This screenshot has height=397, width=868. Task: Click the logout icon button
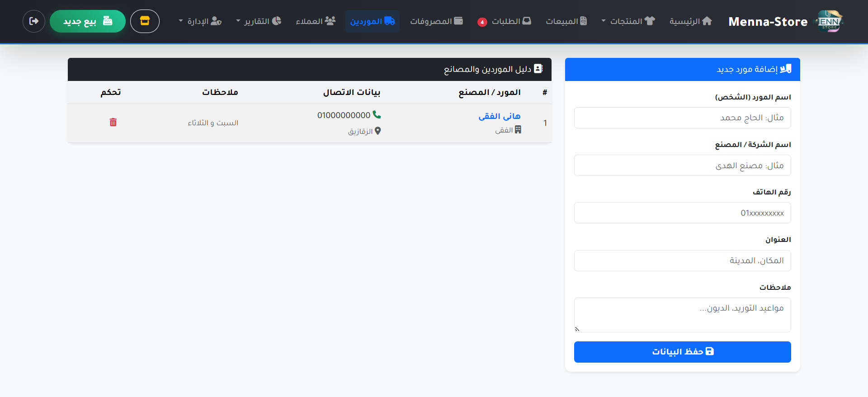coord(34,21)
